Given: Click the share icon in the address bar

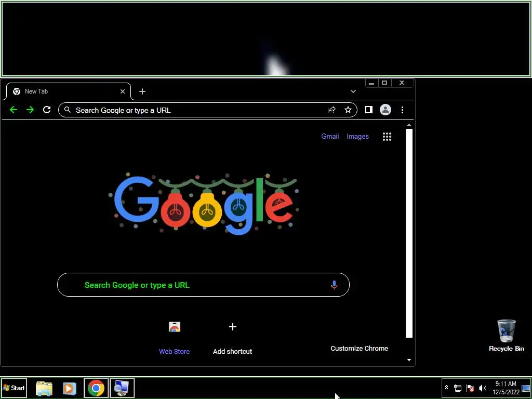Looking at the screenshot, I should (331, 110).
